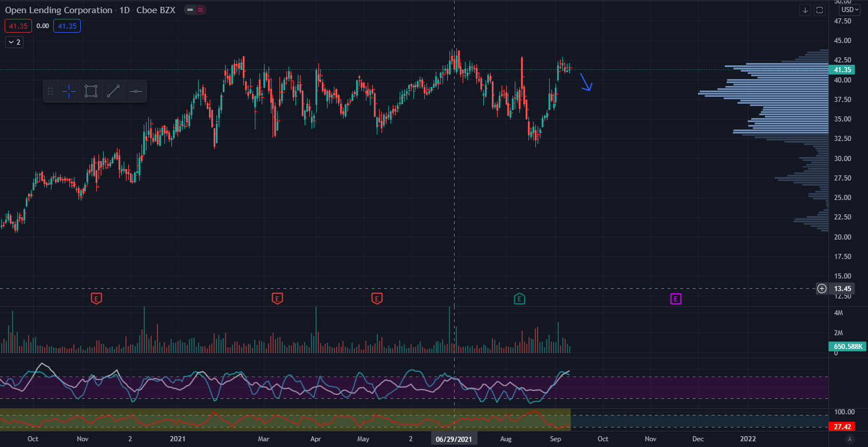The image size is (868, 447).
Task: Select the horizontal line tool
Action: [136, 91]
